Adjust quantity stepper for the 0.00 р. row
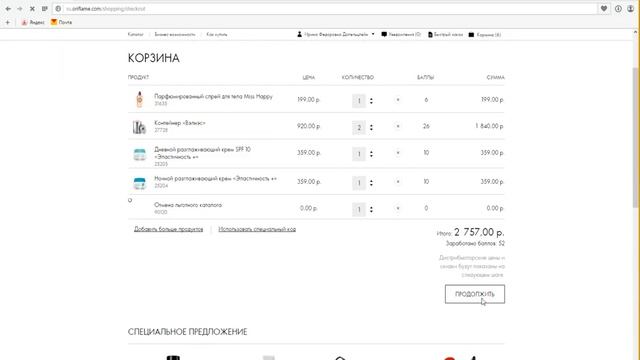This screenshot has width=640, height=360. [371, 209]
